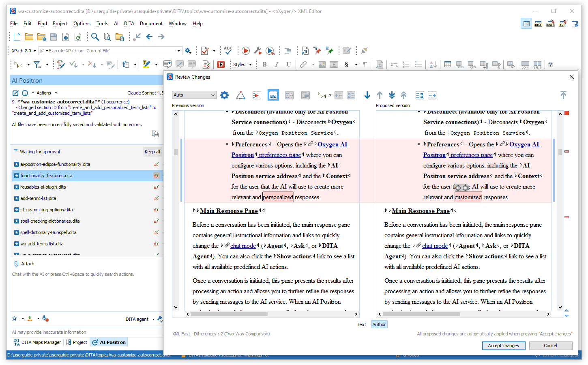The height and width of the screenshot is (365, 588).
Task: Click the Apply Transformation play icon
Action: tap(246, 51)
